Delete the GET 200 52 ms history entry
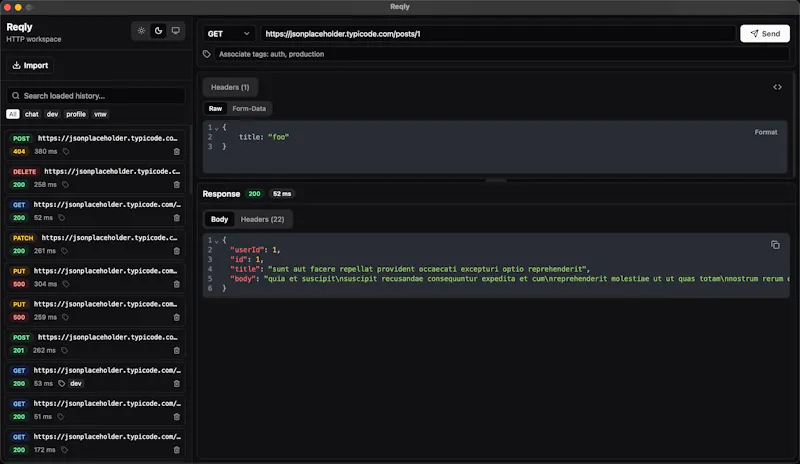Image resolution: width=800 pixels, height=464 pixels. [177, 218]
